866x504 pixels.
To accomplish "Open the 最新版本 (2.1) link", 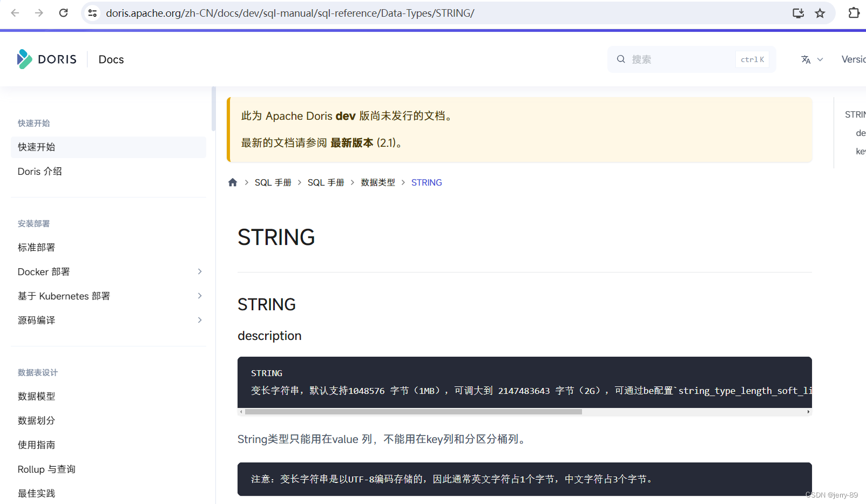I will coord(351,142).
